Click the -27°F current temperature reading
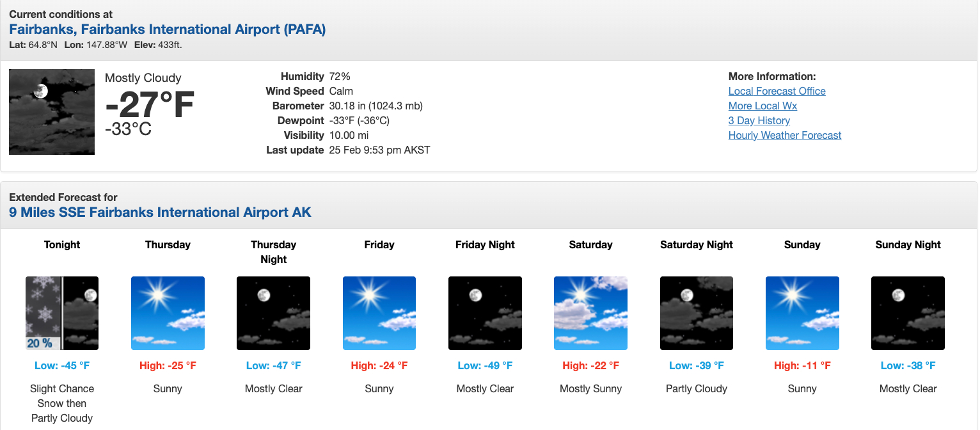 point(150,105)
